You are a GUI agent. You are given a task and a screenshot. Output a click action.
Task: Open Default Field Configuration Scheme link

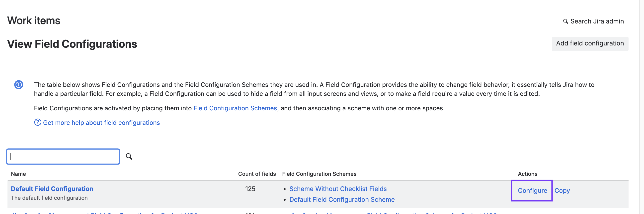coord(342,199)
